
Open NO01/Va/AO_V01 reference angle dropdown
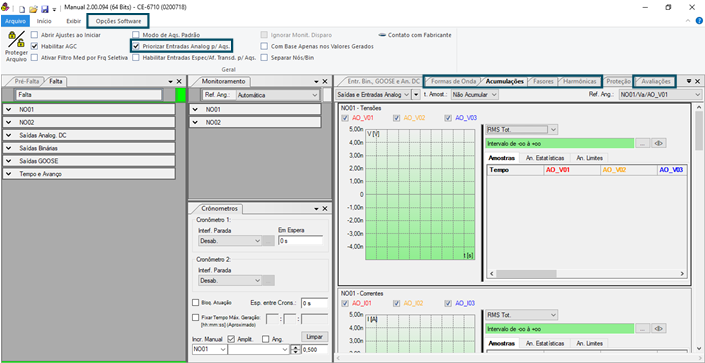coord(660,94)
